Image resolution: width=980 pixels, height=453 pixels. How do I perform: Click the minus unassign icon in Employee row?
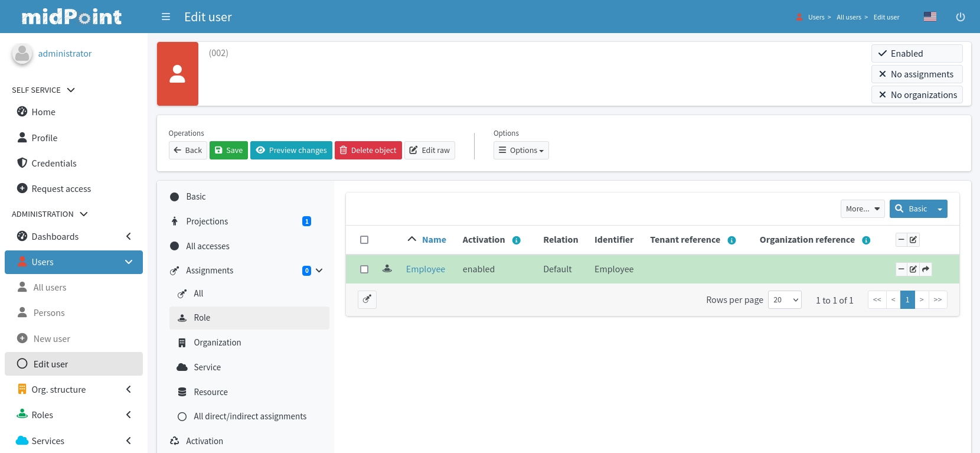[901, 269]
